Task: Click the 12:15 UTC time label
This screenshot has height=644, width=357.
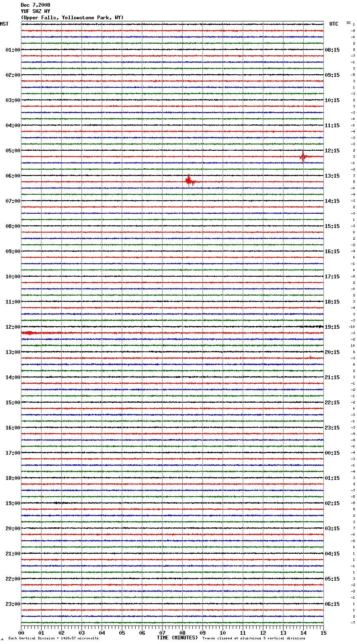Action: point(332,151)
